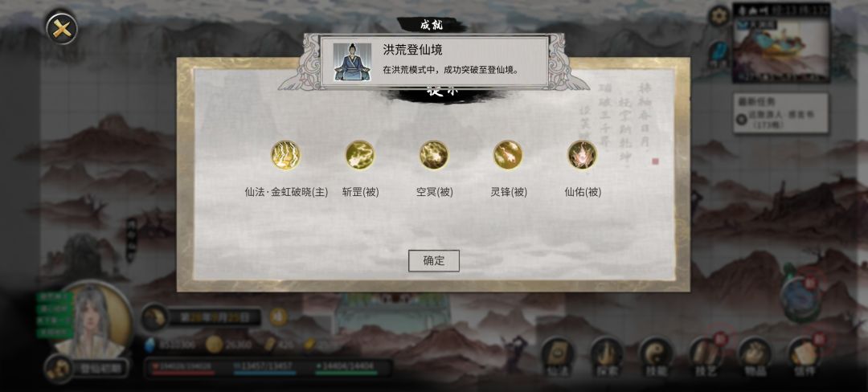Open the 最新任务 quest panel

click(x=781, y=112)
